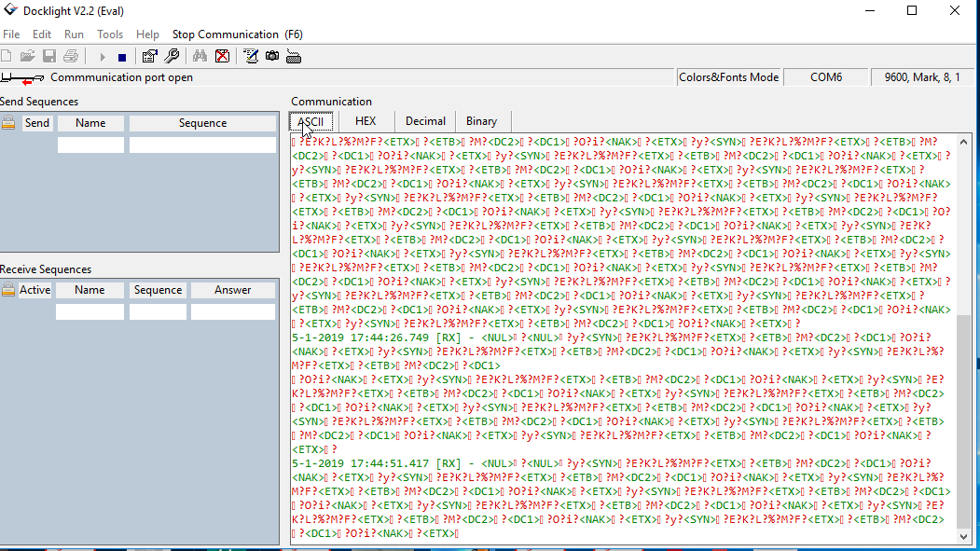Viewport: 980px width, 551px height.
Task: Click the COM6 port status field
Action: coord(826,77)
